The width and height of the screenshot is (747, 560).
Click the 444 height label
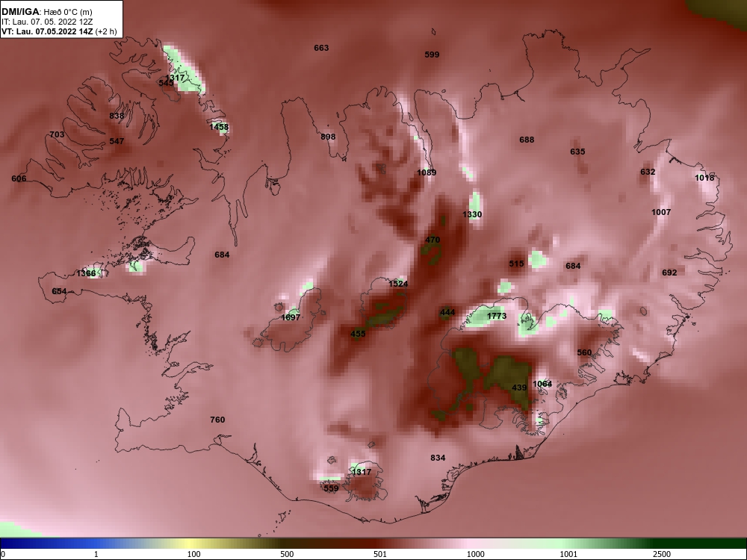coord(447,312)
